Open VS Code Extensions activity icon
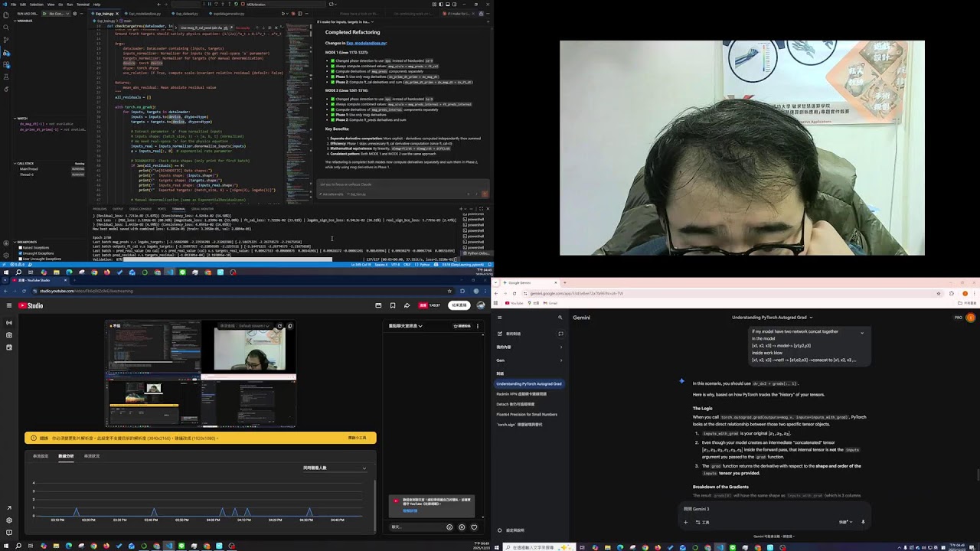 pyautogui.click(x=6, y=65)
